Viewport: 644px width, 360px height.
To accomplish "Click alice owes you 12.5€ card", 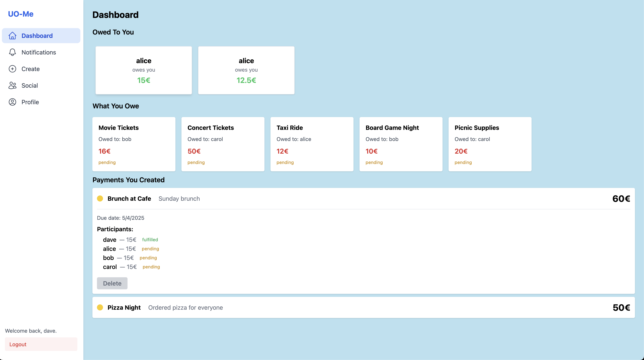I will (x=246, y=70).
